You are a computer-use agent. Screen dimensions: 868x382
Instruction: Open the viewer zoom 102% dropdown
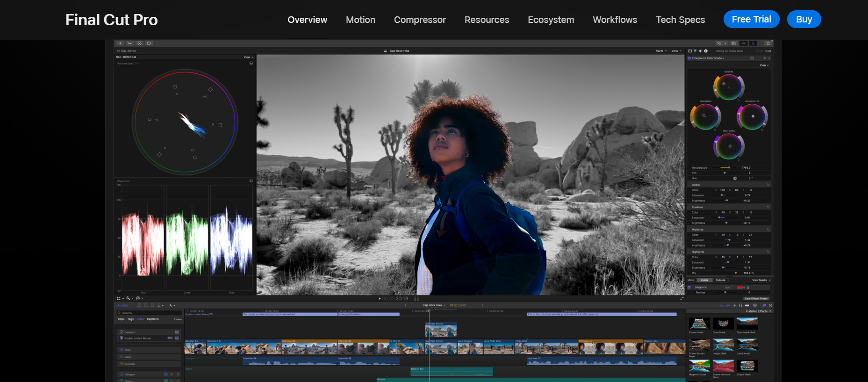point(660,51)
